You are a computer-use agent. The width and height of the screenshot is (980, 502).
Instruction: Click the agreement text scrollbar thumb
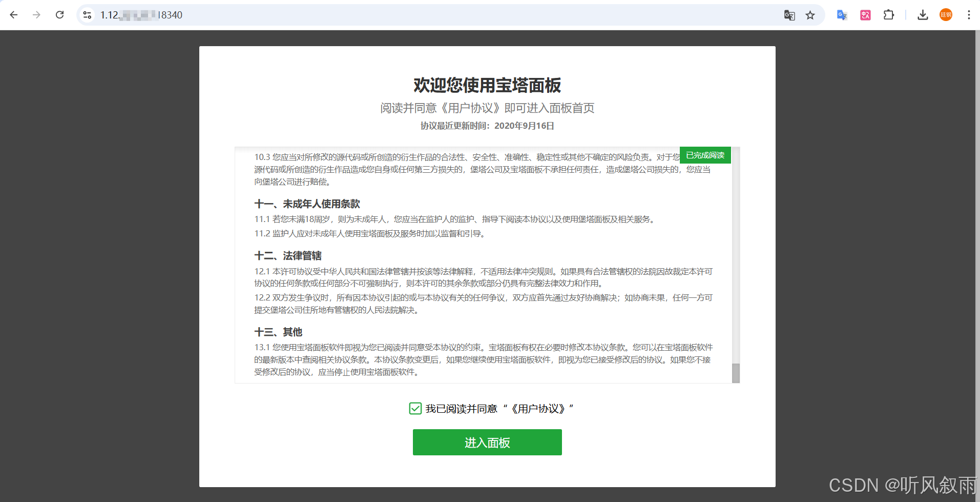point(736,373)
